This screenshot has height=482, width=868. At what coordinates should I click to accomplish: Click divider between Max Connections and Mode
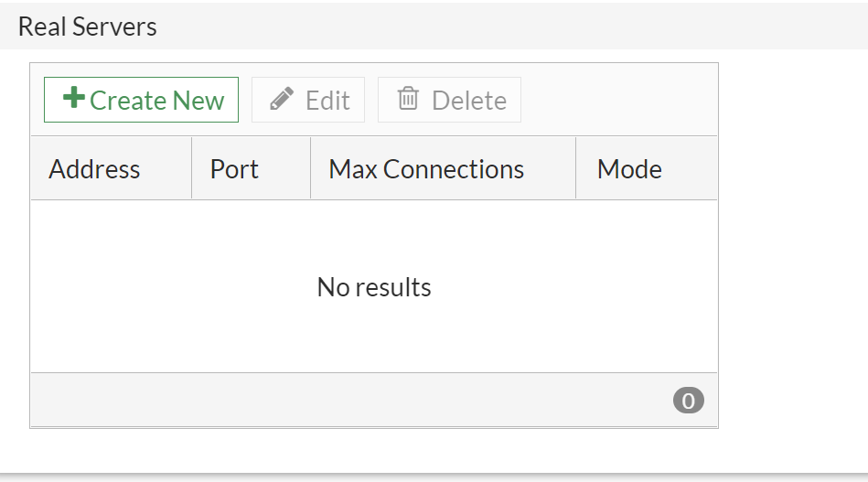pos(575,168)
